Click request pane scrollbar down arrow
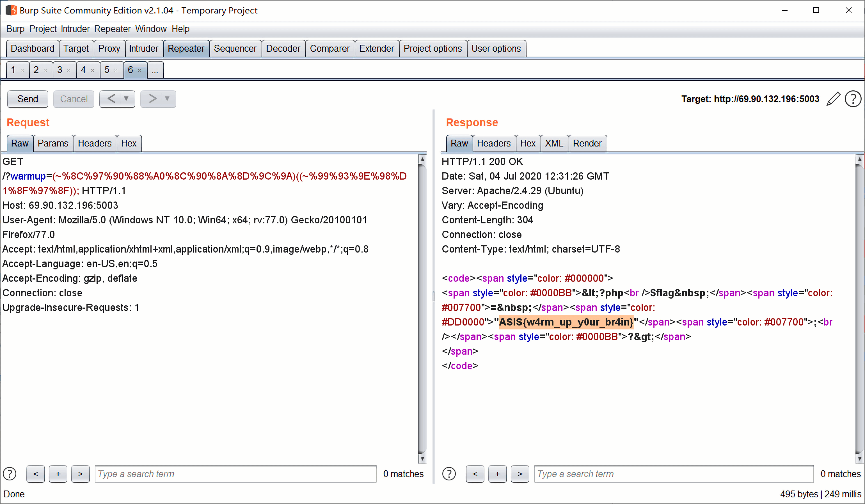Screen dimensions: 865x504 [x=422, y=458]
